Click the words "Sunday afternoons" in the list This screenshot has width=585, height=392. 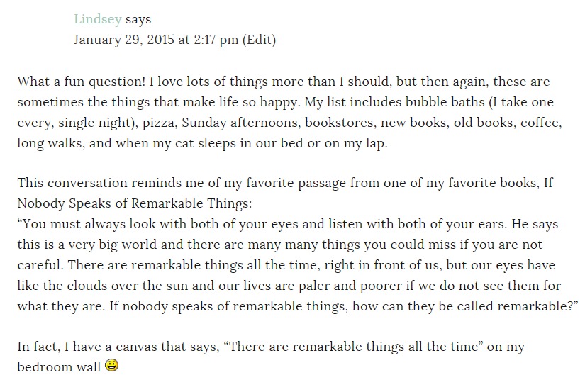click(x=241, y=123)
